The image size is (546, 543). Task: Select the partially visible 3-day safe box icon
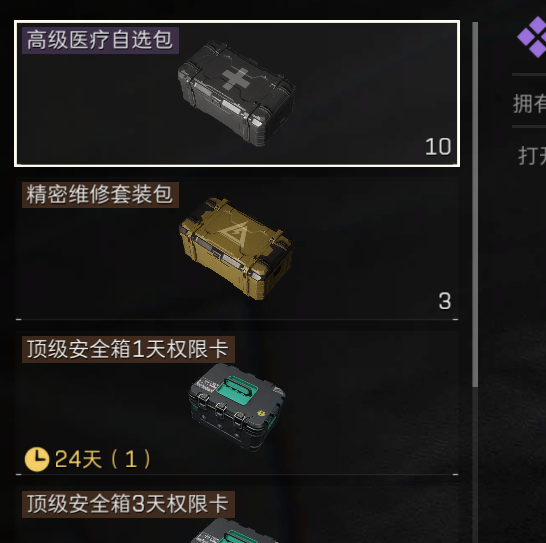click(x=235, y=530)
